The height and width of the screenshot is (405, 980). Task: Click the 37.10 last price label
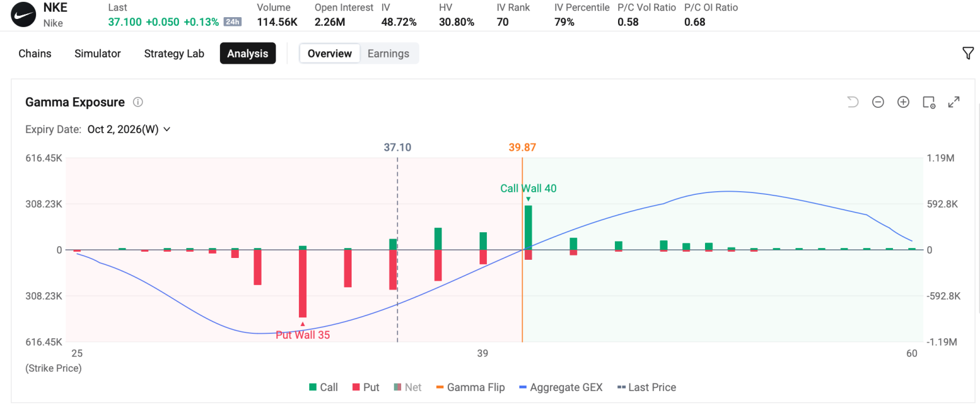click(x=398, y=147)
